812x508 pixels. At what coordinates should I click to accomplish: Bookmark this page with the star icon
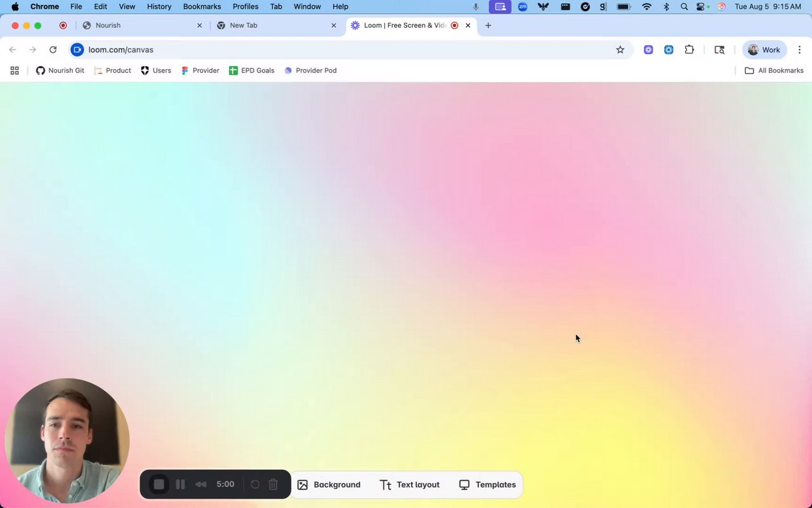click(x=620, y=50)
